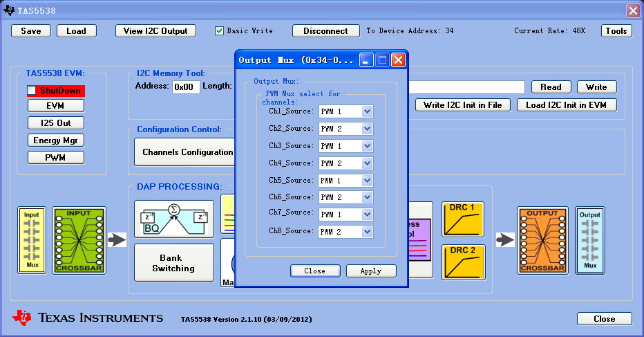Open Channels Configuration
Image resolution: width=644 pixels, height=337 pixels.
[x=184, y=152]
